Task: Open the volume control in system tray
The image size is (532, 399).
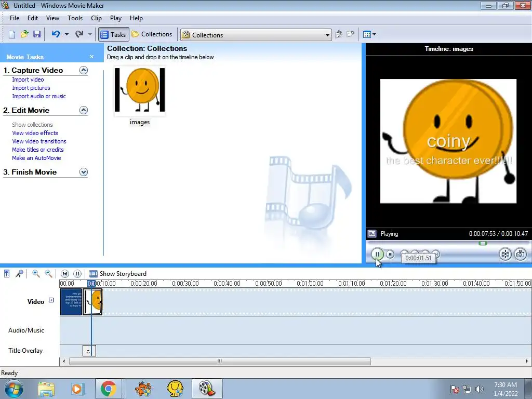Action: (480, 389)
